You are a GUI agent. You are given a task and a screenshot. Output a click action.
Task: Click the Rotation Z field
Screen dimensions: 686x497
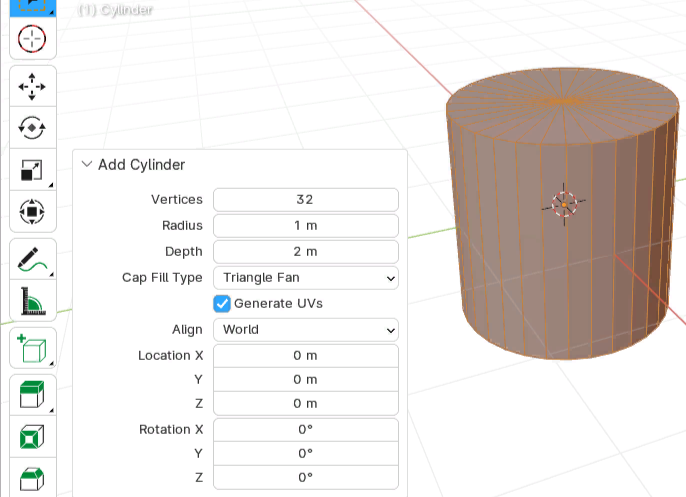306,477
